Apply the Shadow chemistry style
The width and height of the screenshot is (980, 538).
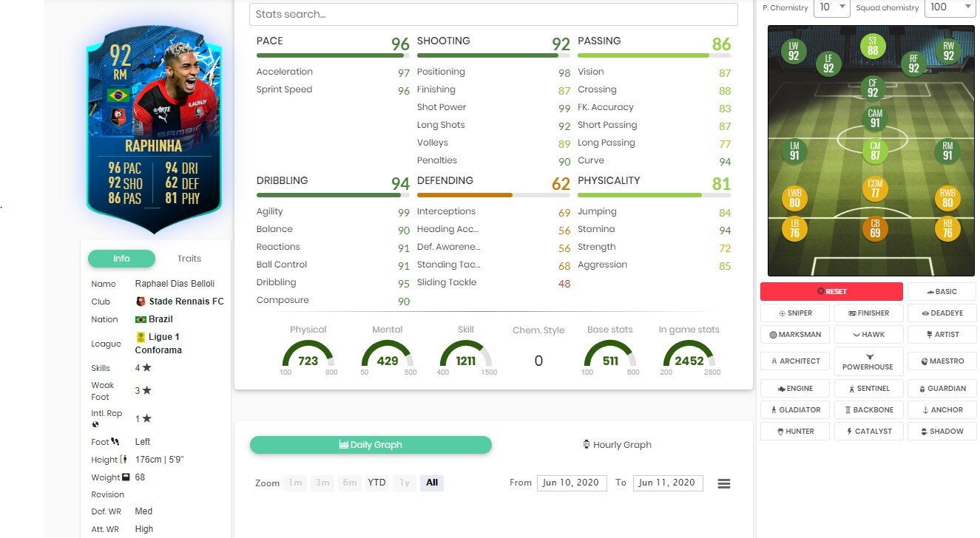pos(942,431)
